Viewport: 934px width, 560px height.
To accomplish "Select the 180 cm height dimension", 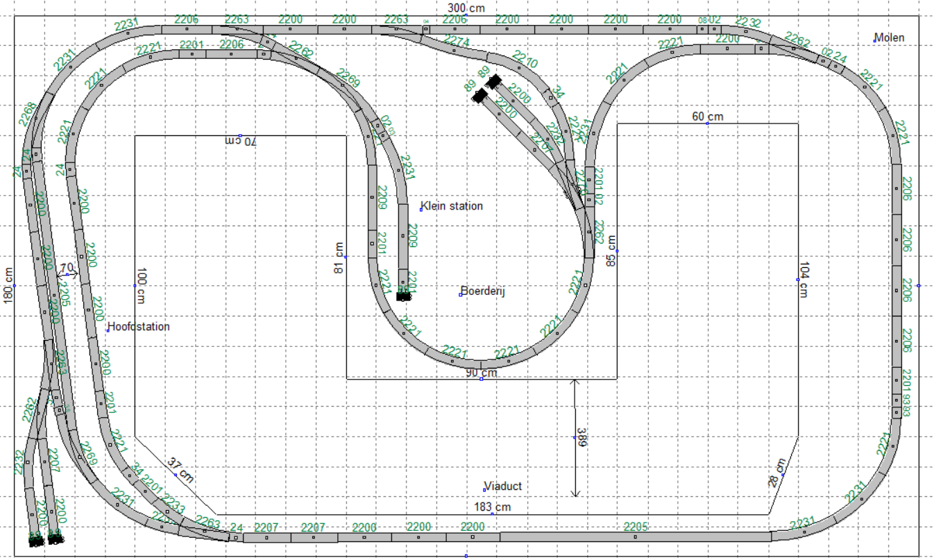I will pos(8,285).
